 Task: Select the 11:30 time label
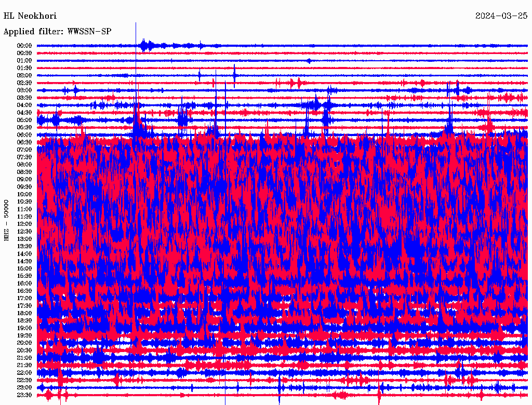coord(24,217)
